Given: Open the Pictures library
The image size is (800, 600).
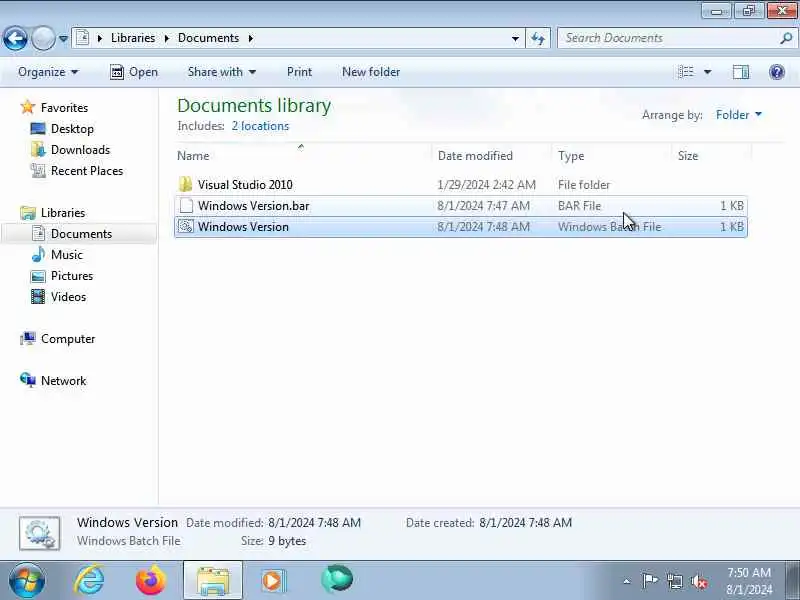Looking at the screenshot, I should (72, 276).
